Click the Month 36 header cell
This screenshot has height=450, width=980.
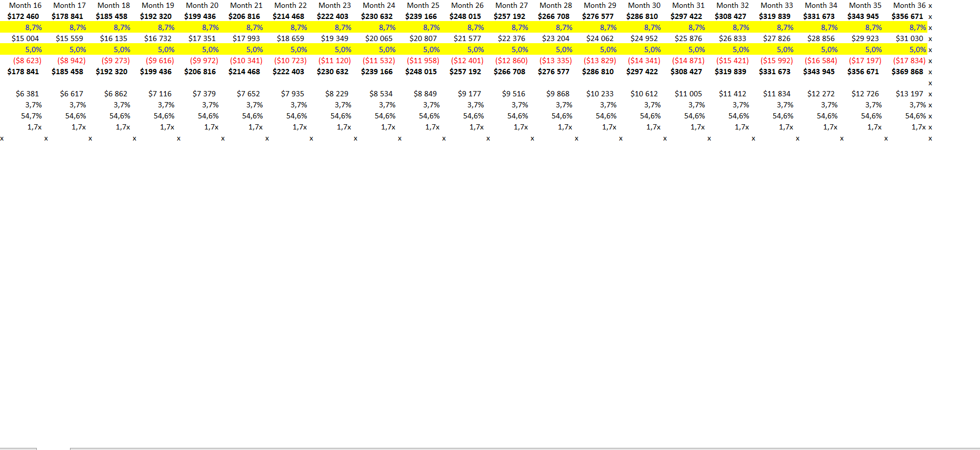pos(909,5)
